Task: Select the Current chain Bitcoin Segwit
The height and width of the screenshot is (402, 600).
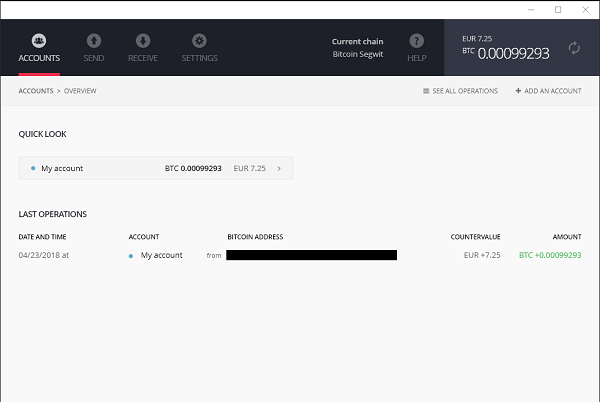Action: click(x=360, y=48)
